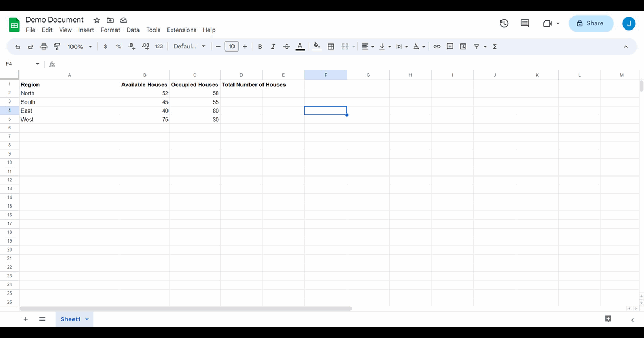
Task: Insert a link with chain icon
Action: (437, 47)
